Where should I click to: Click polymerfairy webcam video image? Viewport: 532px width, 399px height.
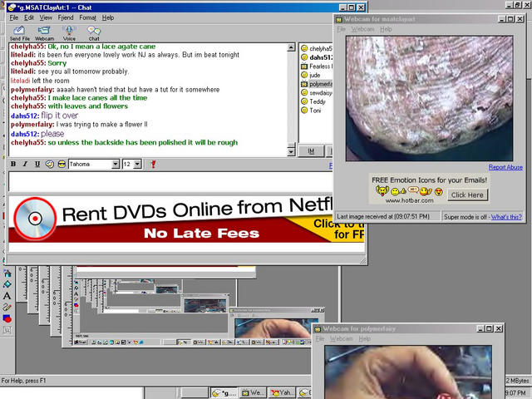pos(408,372)
